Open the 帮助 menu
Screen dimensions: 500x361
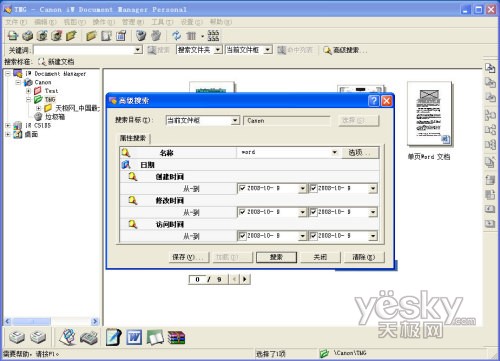point(221,22)
